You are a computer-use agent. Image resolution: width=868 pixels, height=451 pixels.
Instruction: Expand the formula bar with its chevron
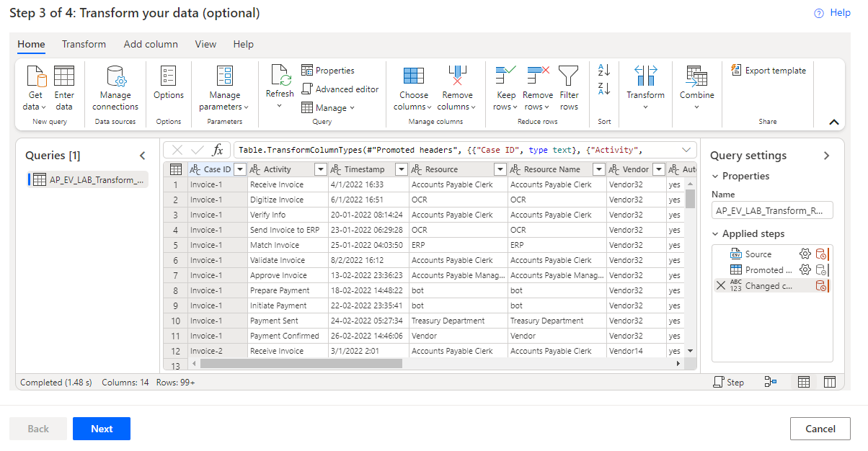click(x=685, y=150)
